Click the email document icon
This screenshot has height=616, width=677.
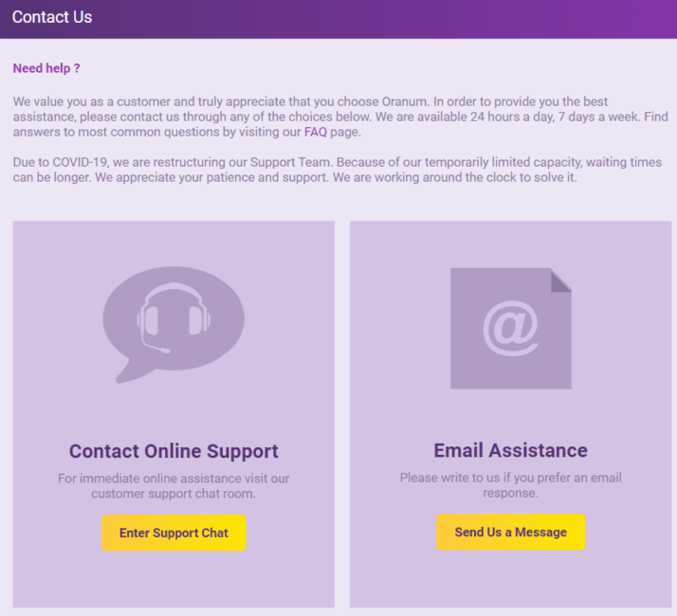click(x=510, y=328)
